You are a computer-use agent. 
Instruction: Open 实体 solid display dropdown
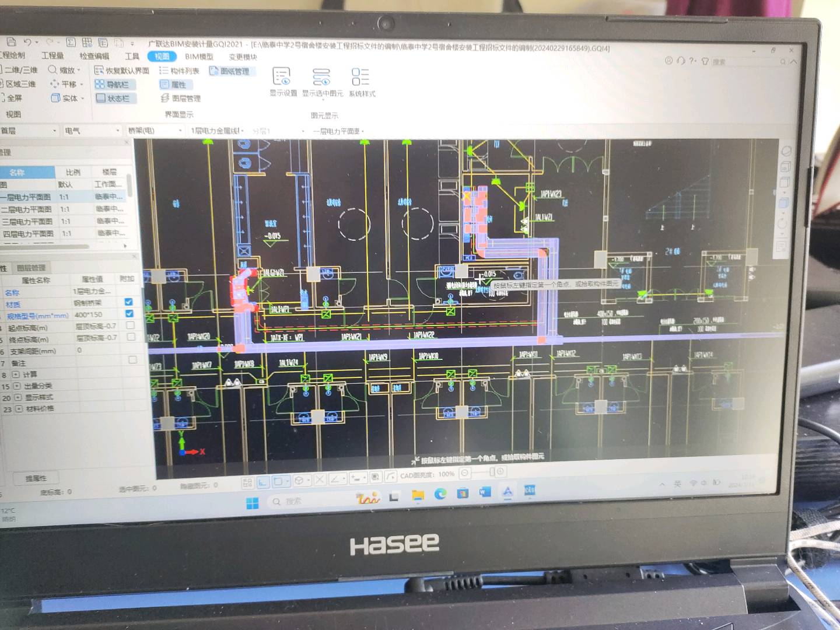pos(68,98)
